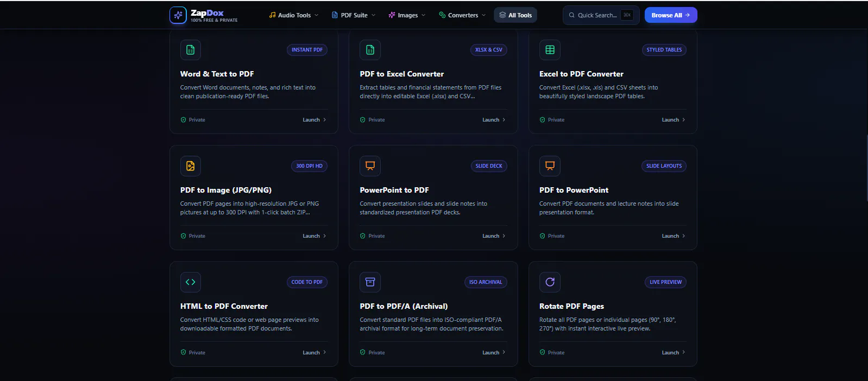Click the Private shield icon on Word & Text to PDF card

(183, 120)
